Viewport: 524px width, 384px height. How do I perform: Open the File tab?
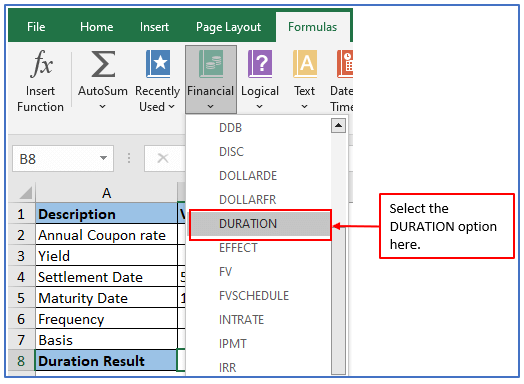[x=36, y=27]
